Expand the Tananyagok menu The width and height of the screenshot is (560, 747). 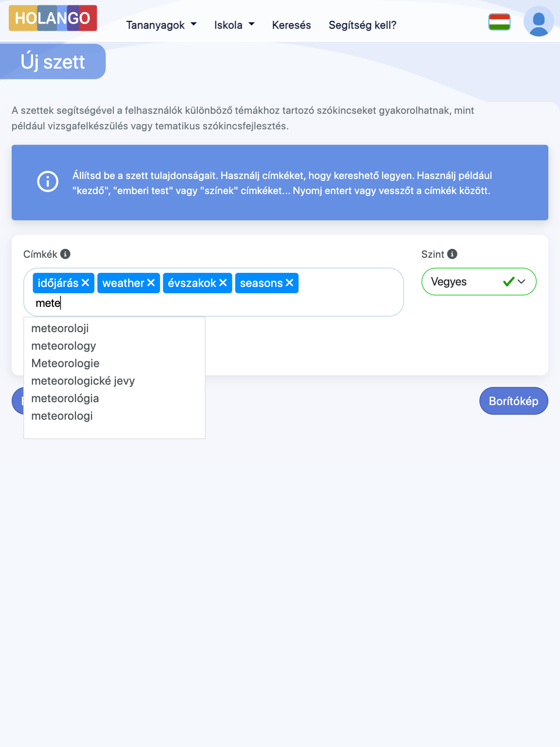coord(161,25)
